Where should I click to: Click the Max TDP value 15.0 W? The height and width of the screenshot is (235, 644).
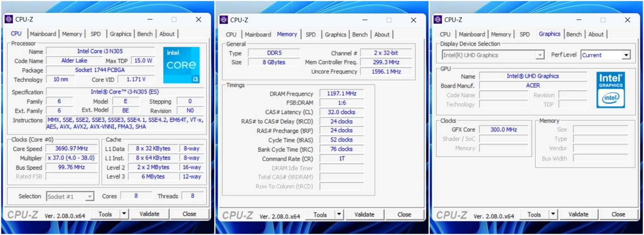(x=143, y=60)
